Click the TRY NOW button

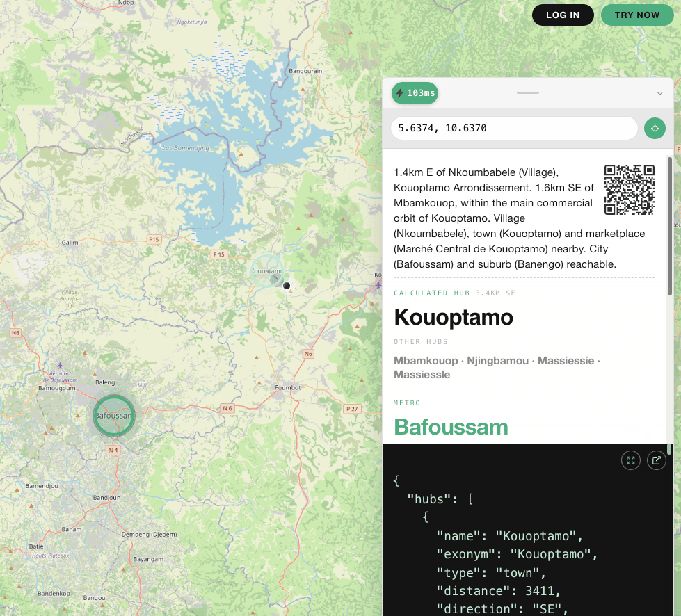(x=637, y=15)
